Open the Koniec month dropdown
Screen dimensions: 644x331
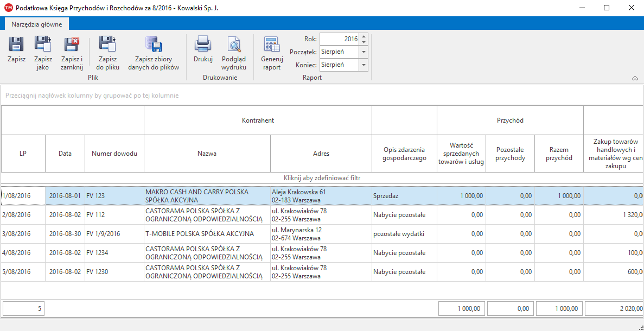[364, 65]
